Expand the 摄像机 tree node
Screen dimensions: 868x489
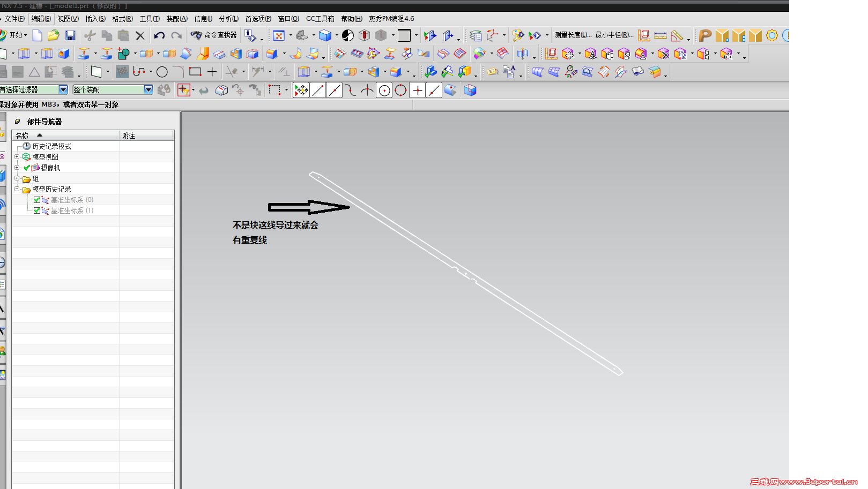coord(17,167)
